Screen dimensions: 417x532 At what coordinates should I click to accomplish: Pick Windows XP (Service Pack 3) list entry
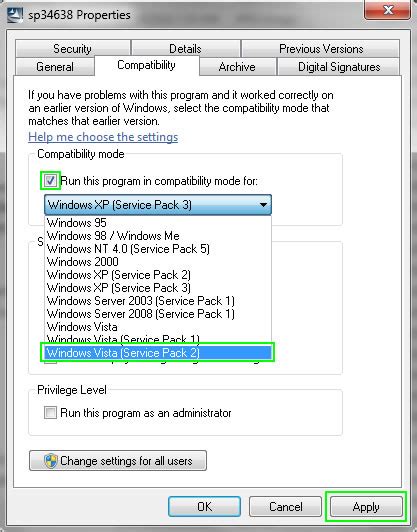pyautogui.click(x=158, y=288)
